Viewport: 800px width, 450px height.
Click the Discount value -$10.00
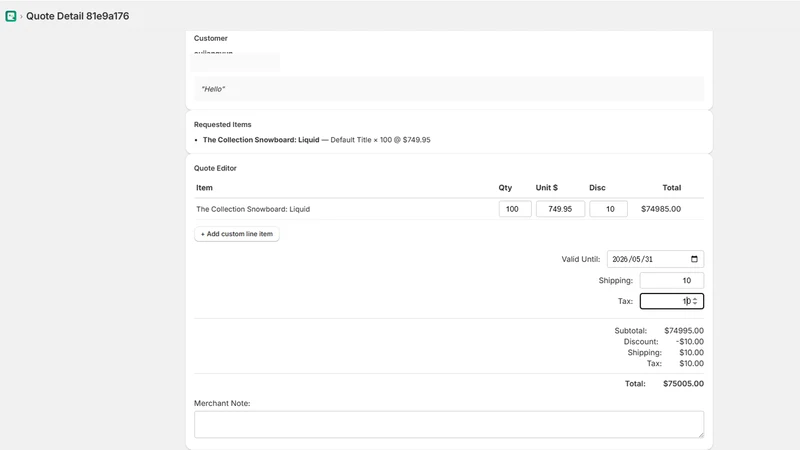pos(690,341)
